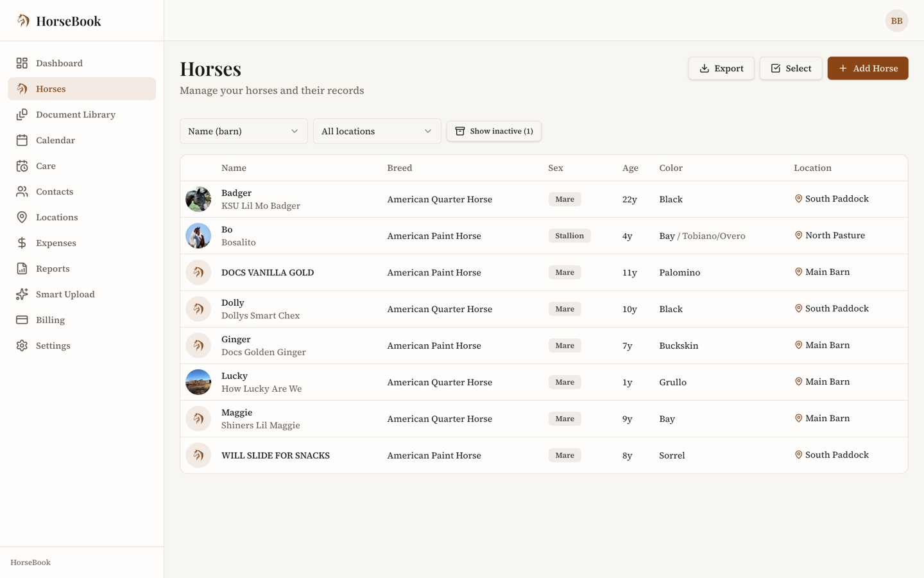Click the plus icon on Add Horse
This screenshot has width=924, height=578.
point(843,68)
